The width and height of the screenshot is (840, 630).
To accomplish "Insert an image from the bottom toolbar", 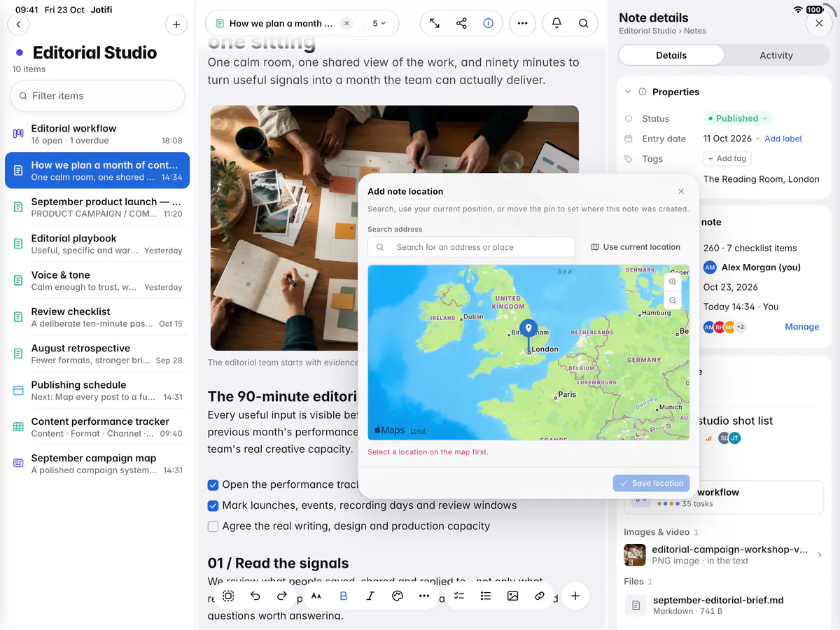I will coord(512,596).
